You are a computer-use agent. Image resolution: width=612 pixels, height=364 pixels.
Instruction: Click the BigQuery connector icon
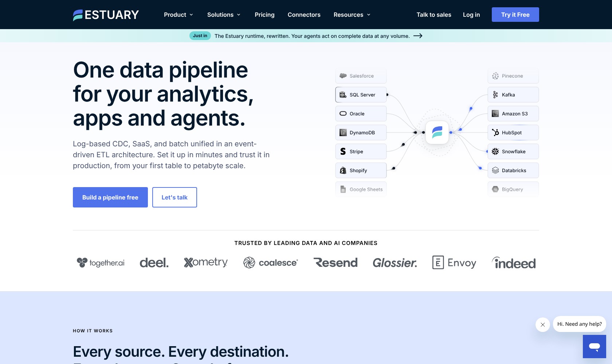click(x=495, y=189)
